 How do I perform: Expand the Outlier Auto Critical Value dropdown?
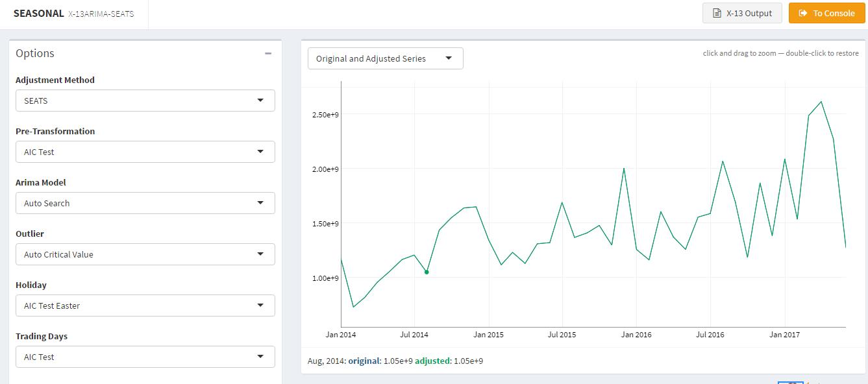(145, 254)
